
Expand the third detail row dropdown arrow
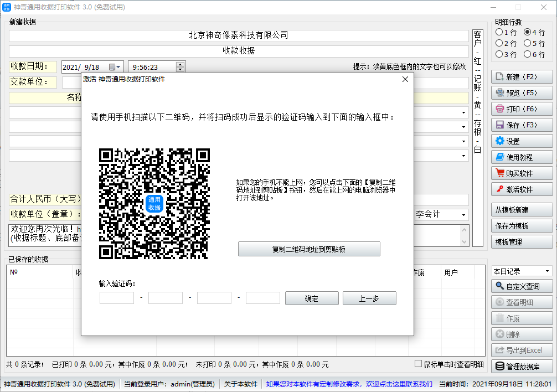coord(463,141)
